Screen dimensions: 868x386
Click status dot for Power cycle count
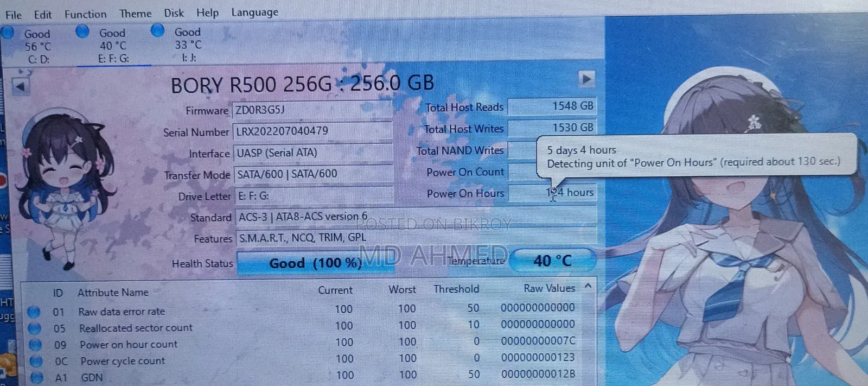coord(36,360)
